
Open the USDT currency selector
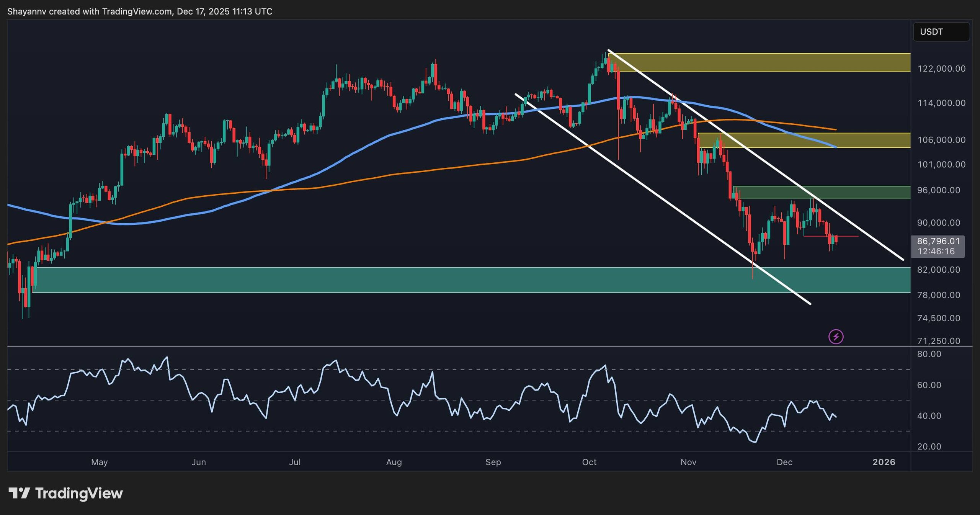pyautogui.click(x=941, y=32)
